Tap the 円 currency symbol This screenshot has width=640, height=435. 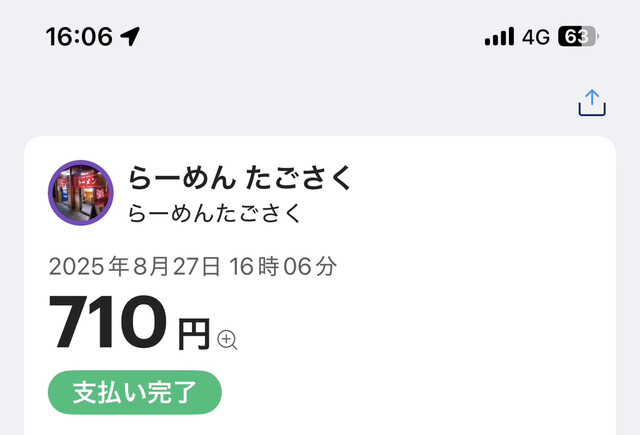coord(194,333)
